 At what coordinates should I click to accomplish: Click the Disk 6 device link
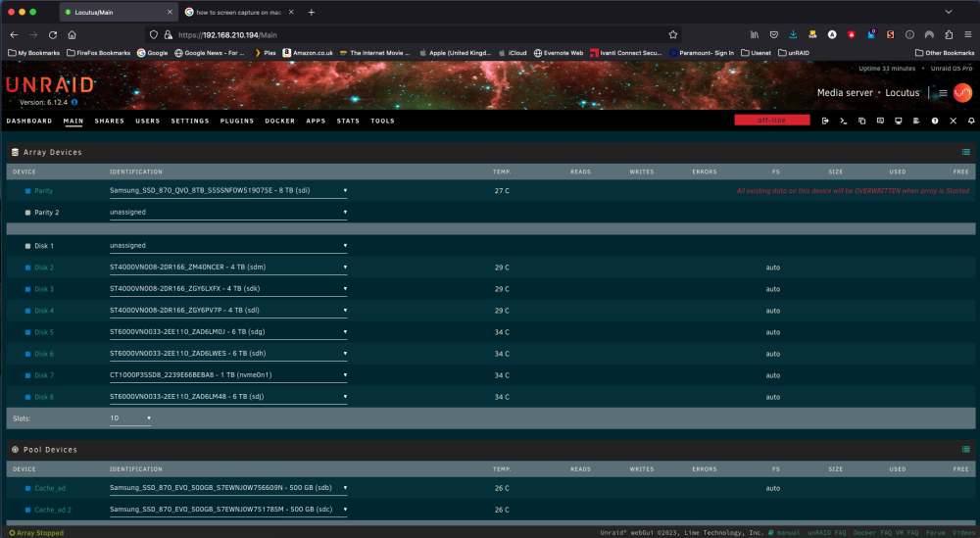point(44,354)
